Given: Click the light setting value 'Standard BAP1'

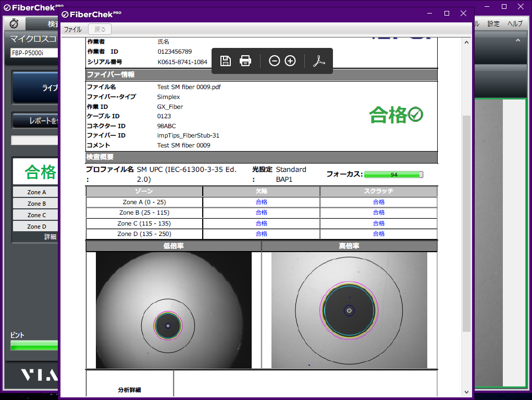Looking at the screenshot, I should point(291,174).
